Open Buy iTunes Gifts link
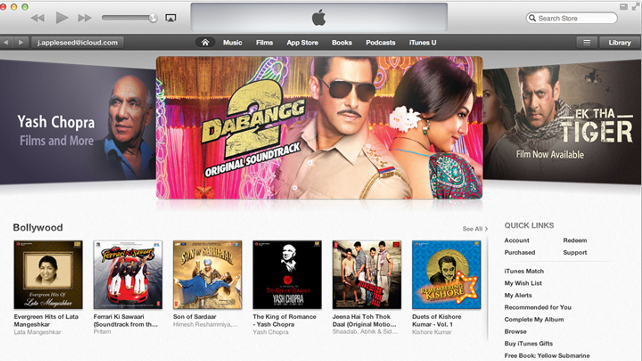The width and height of the screenshot is (642, 361). tap(529, 343)
